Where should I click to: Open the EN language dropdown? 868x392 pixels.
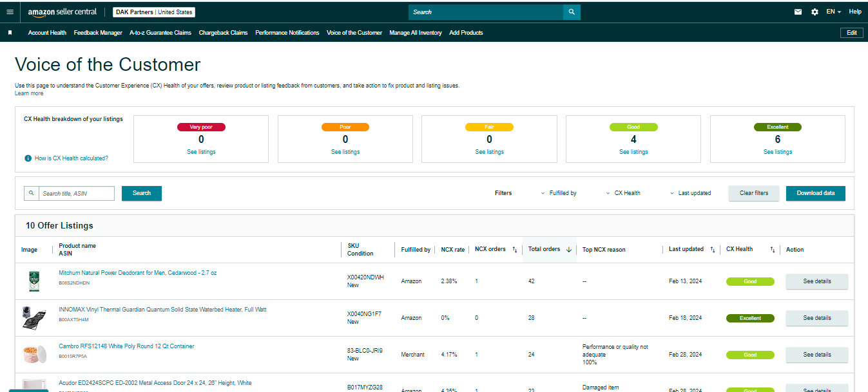(834, 12)
